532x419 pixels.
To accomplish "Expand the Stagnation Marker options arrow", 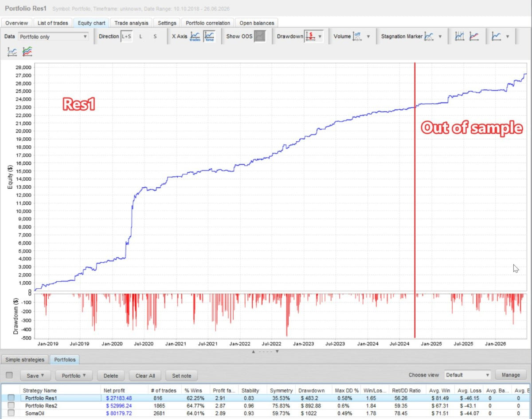I will coord(440,36).
